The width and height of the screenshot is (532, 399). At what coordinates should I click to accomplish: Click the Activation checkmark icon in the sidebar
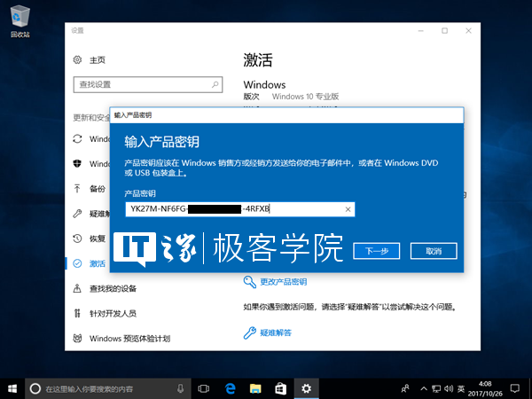[77, 263]
